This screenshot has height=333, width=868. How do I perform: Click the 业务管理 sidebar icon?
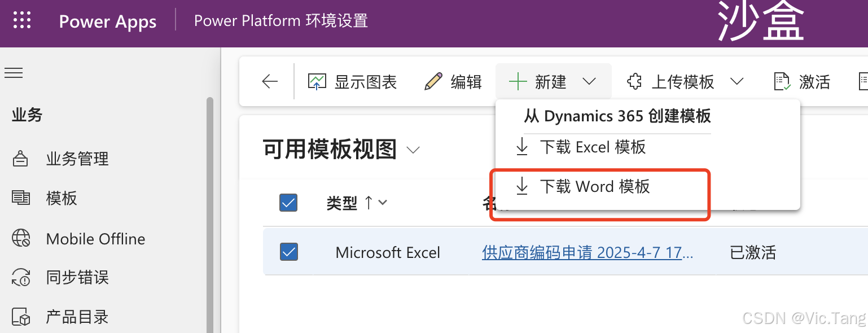coord(21,159)
